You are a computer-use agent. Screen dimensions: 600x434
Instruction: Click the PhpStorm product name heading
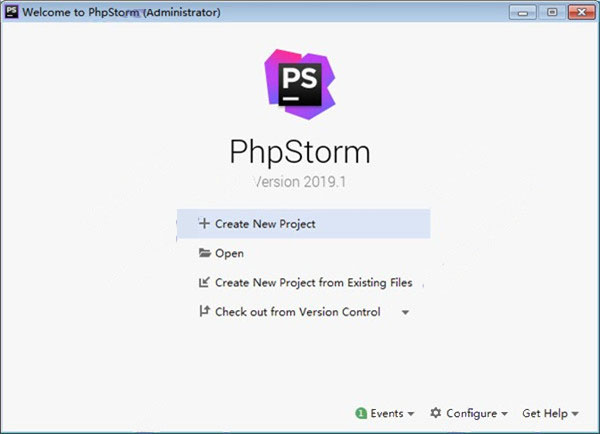(x=300, y=152)
